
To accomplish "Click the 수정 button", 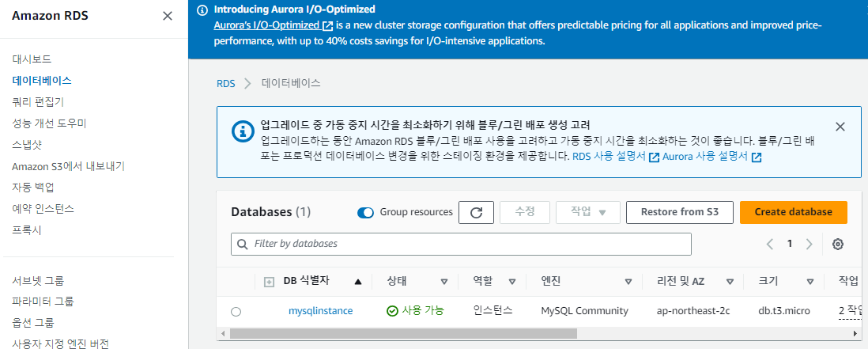I will [525, 212].
